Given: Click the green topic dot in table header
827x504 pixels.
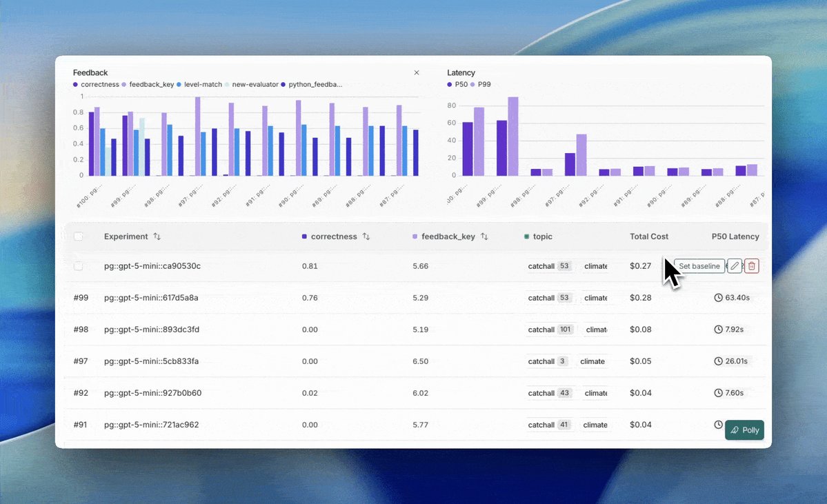Looking at the screenshot, I should pos(527,236).
